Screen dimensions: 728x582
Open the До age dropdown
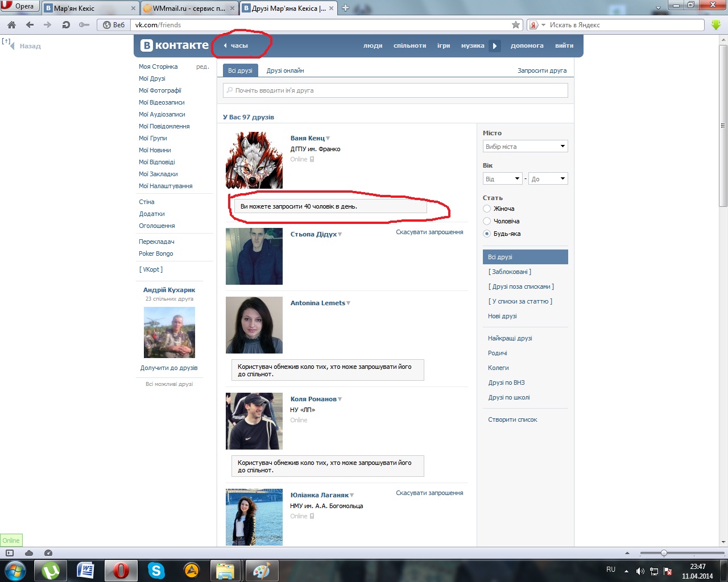pyautogui.click(x=548, y=179)
